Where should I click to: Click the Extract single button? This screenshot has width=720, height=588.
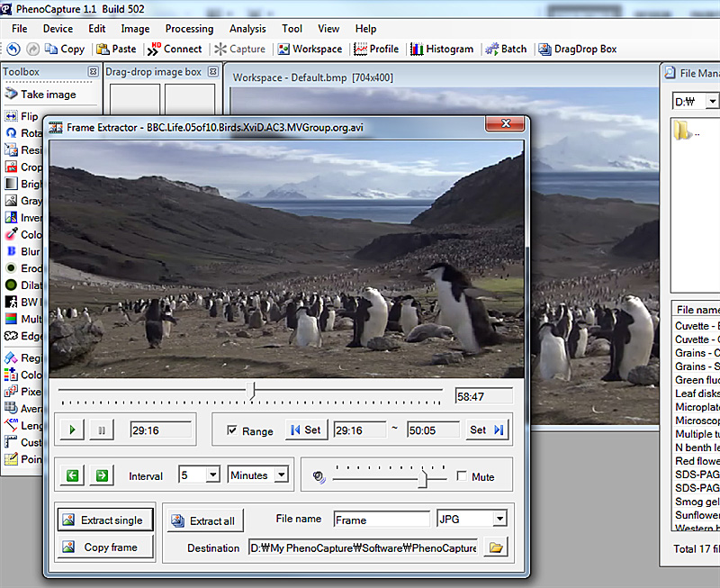[103, 520]
